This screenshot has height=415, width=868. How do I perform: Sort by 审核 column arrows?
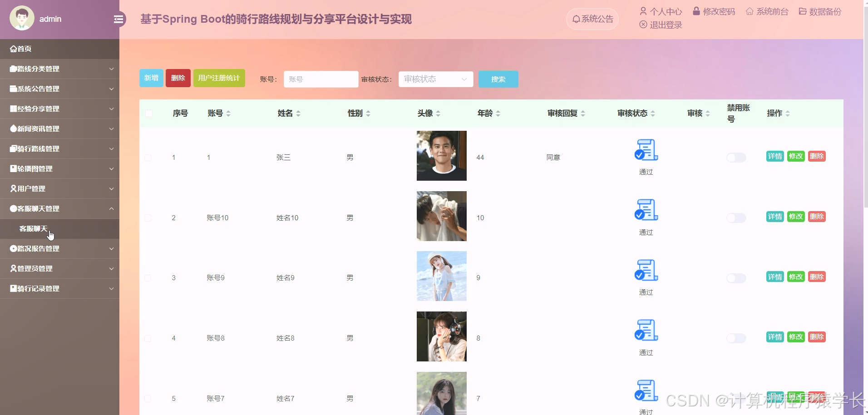coord(708,114)
